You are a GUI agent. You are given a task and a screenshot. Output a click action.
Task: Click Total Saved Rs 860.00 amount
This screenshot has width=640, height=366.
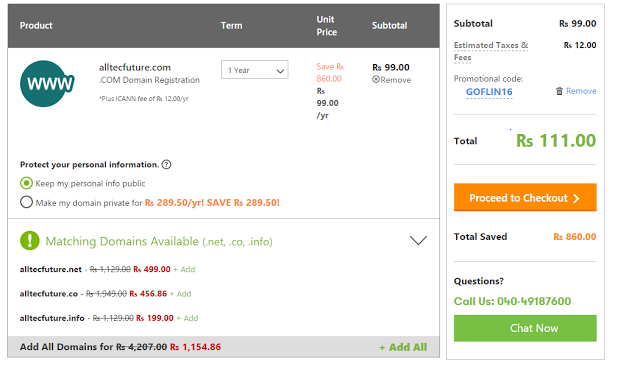click(575, 237)
